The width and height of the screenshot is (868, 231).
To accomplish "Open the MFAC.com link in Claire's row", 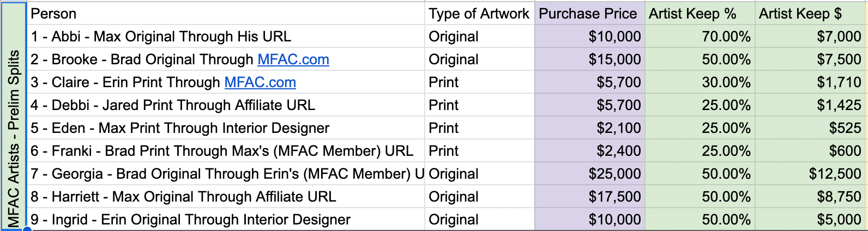I will pyautogui.click(x=260, y=82).
